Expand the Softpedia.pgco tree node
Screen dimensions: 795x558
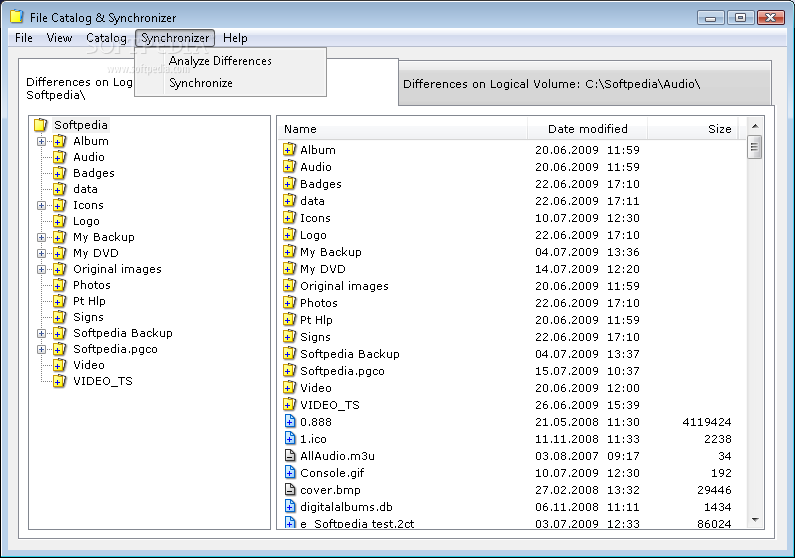pyautogui.click(x=42, y=350)
